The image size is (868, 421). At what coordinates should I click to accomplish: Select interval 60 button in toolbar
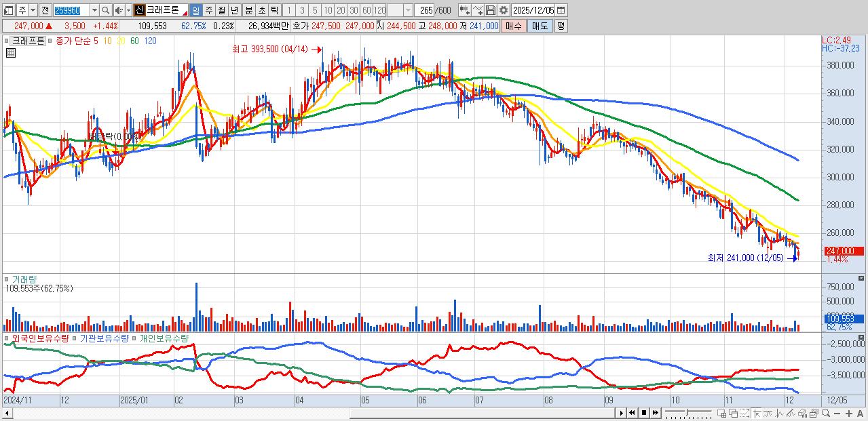point(366,10)
